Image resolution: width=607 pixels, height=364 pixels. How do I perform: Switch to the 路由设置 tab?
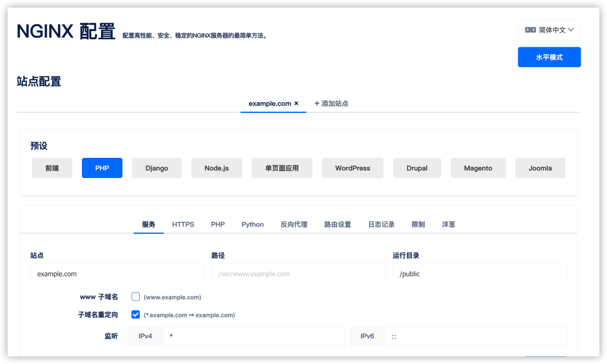[x=338, y=224]
